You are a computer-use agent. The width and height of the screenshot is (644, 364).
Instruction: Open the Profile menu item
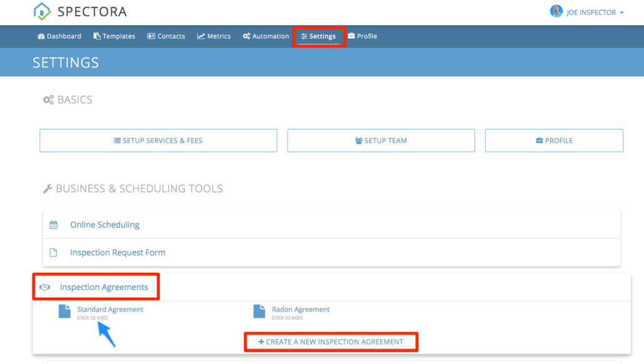click(x=362, y=36)
